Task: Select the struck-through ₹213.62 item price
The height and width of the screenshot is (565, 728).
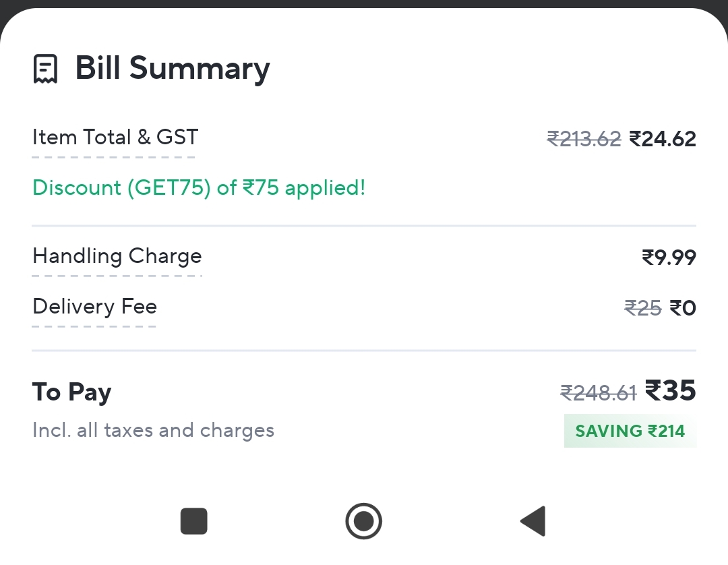Action: [x=583, y=139]
